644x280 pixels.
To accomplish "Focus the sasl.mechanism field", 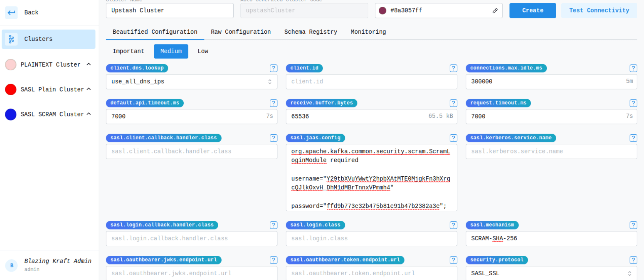I will (x=552, y=239).
